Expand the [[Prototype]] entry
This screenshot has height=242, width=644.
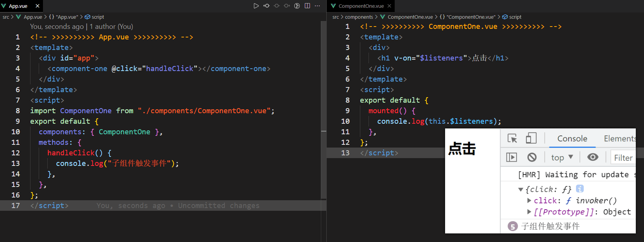click(529, 212)
